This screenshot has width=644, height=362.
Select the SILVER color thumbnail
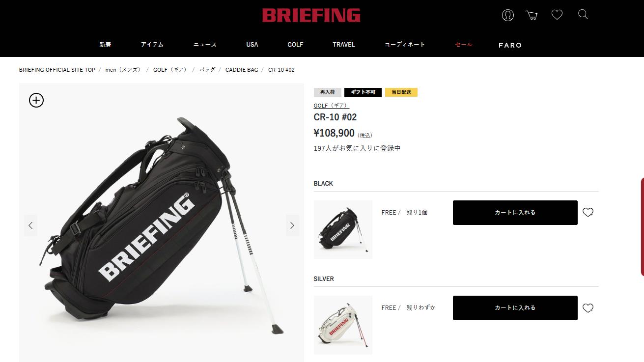pyautogui.click(x=343, y=325)
